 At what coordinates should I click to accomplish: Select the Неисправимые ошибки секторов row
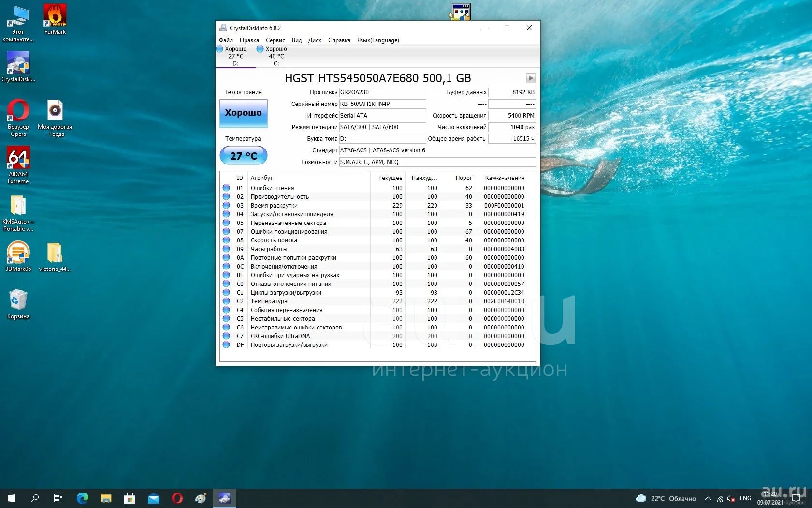374,328
